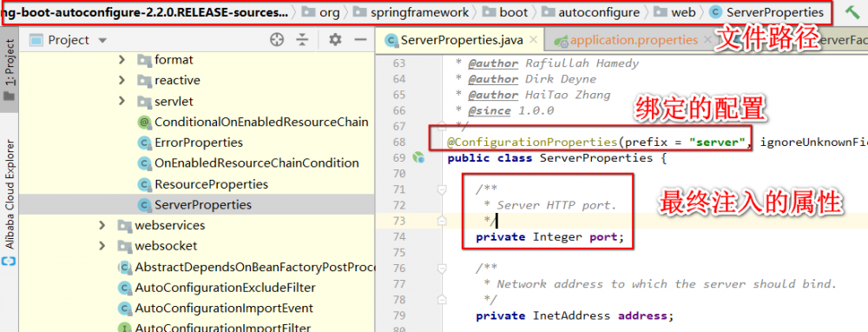
Task: Expand the format folder
Action: 122,59
